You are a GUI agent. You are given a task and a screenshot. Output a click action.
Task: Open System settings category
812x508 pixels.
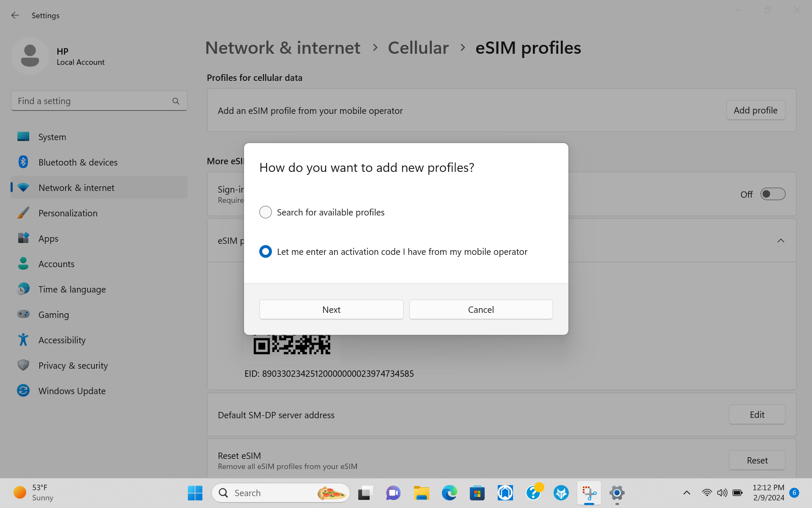[99, 137]
